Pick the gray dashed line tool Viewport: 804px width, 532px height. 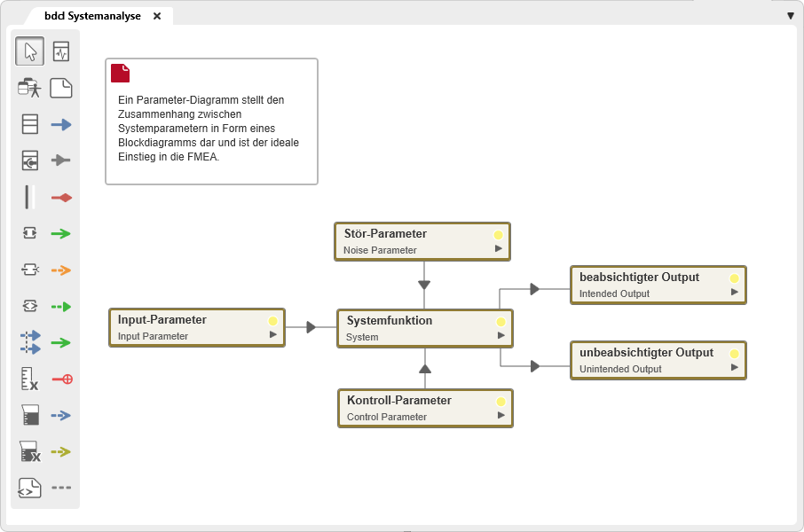(x=61, y=488)
